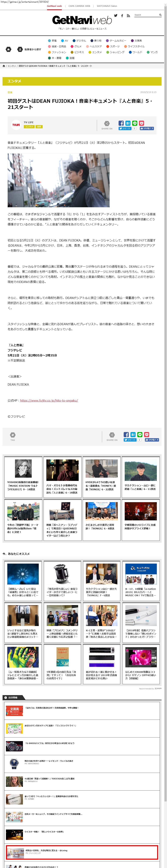The height and width of the screenshot is (868, 167).
Task: Open the 文房具 category
Action: click(136, 41)
